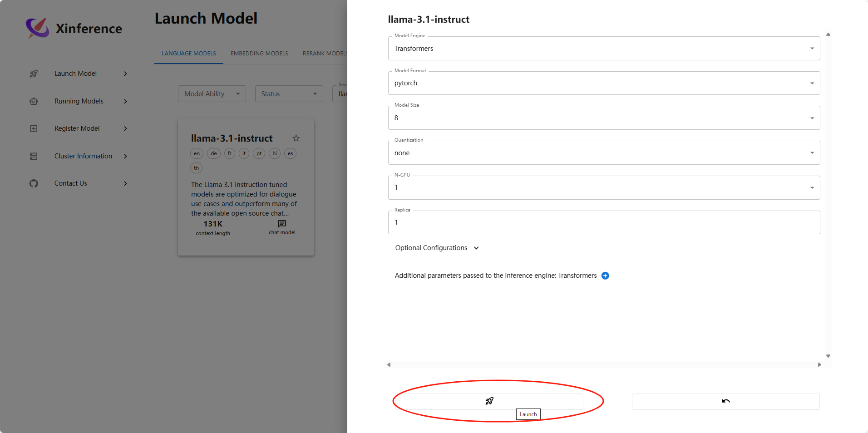Click the up arrow of vertical scrollbar
The height and width of the screenshot is (433, 868).
tap(828, 34)
